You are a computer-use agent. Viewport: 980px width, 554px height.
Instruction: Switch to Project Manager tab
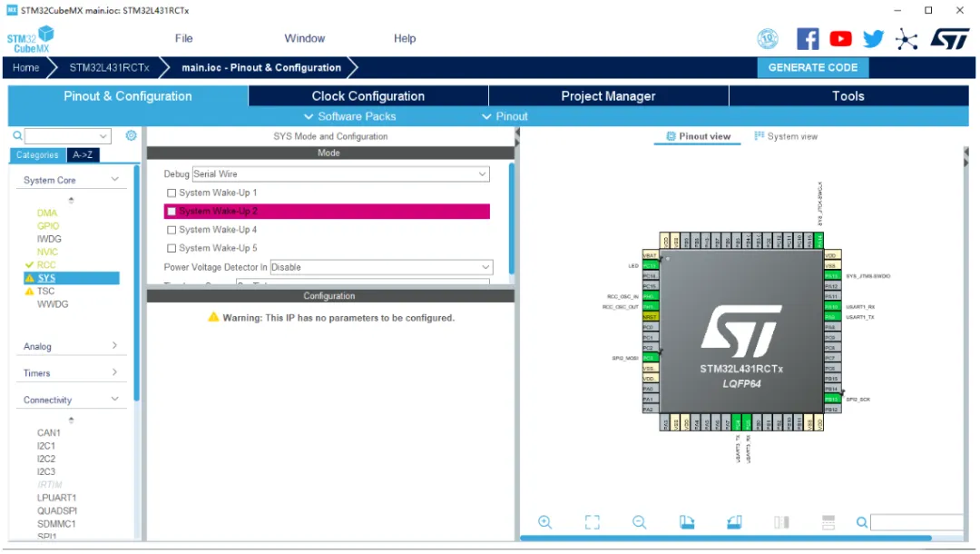pos(608,95)
